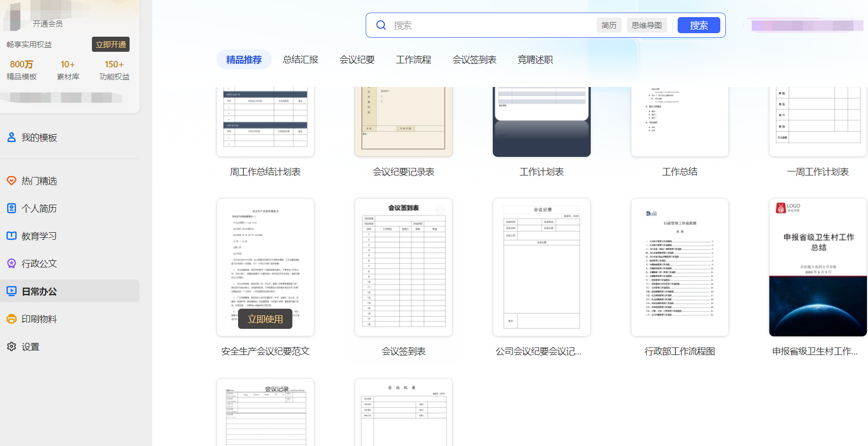Click the 印刷物料 printer icon
The image size is (868, 446).
[x=12, y=319]
